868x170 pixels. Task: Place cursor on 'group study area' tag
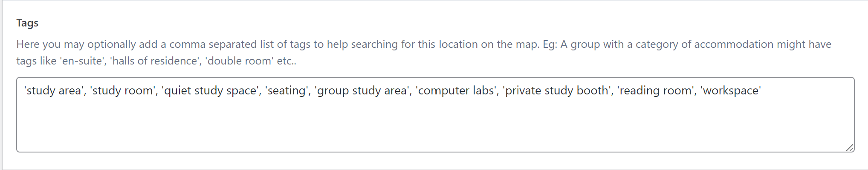pos(362,91)
